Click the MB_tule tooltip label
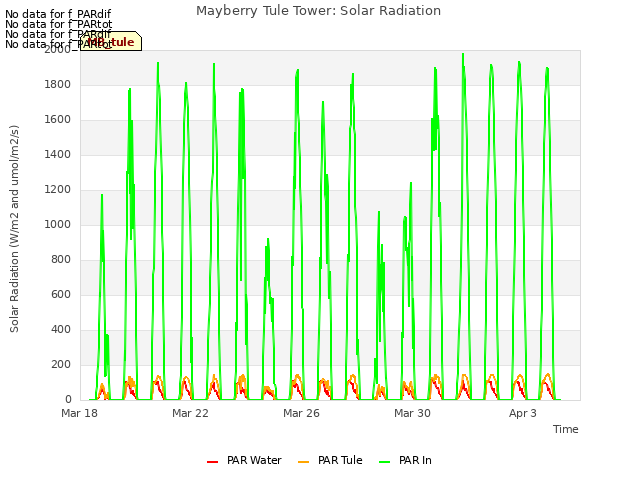 point(111,41)
